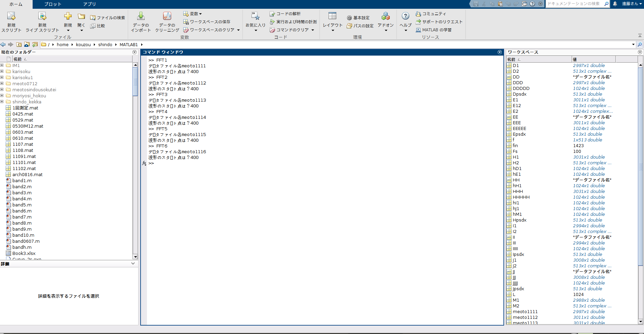Click the Current Folder Name column header

click(72, 59)
